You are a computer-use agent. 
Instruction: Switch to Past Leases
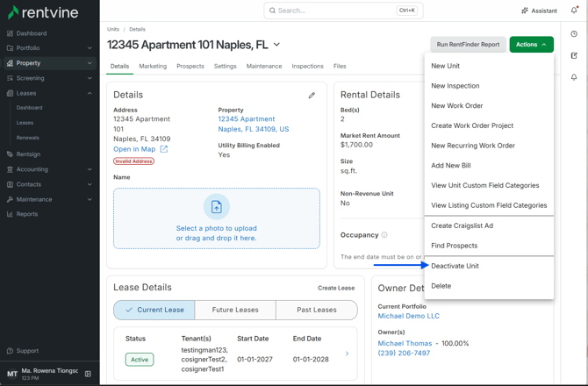(x=317, y=310)
